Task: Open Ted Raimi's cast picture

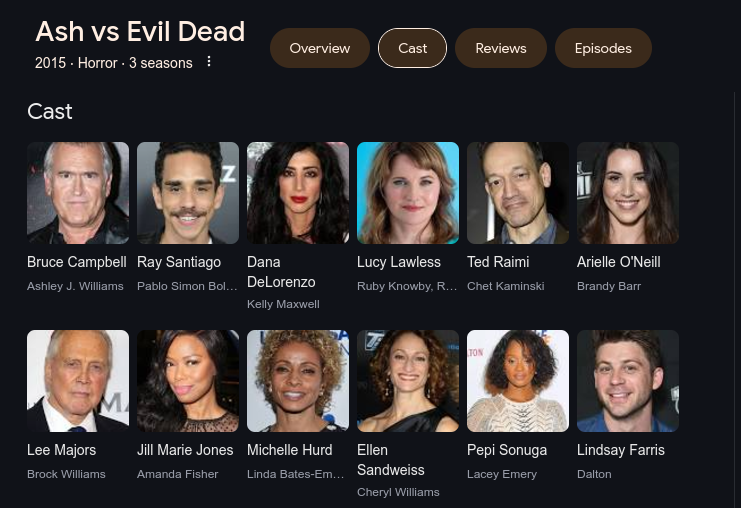Action: click(x=518, y=193)
